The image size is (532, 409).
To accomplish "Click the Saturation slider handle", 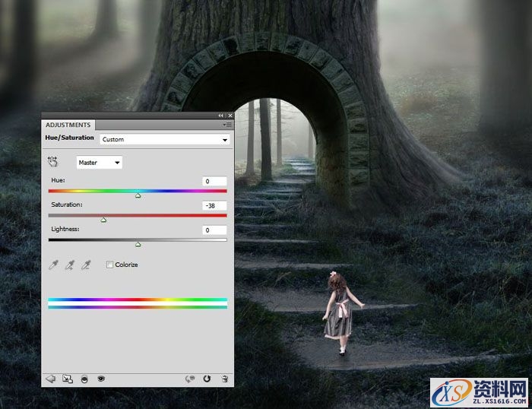I will coord(103,220).
